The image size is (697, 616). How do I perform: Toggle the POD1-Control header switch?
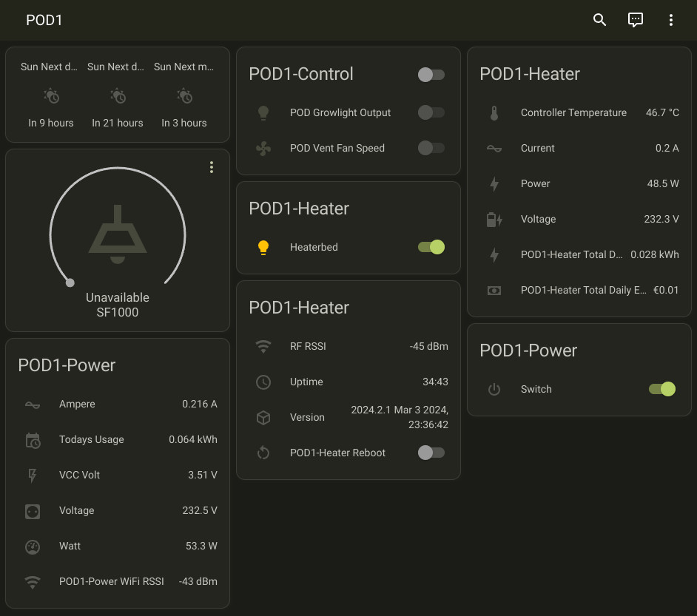[431, 75]
